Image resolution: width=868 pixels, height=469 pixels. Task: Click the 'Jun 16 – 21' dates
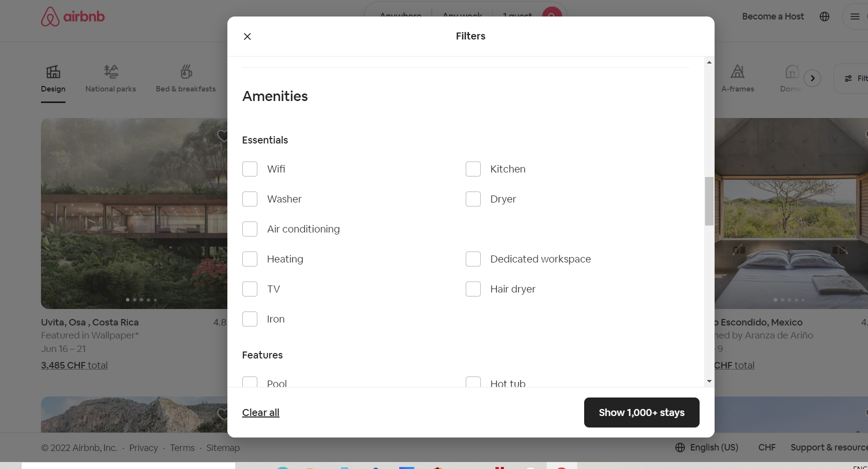point(63,349)
